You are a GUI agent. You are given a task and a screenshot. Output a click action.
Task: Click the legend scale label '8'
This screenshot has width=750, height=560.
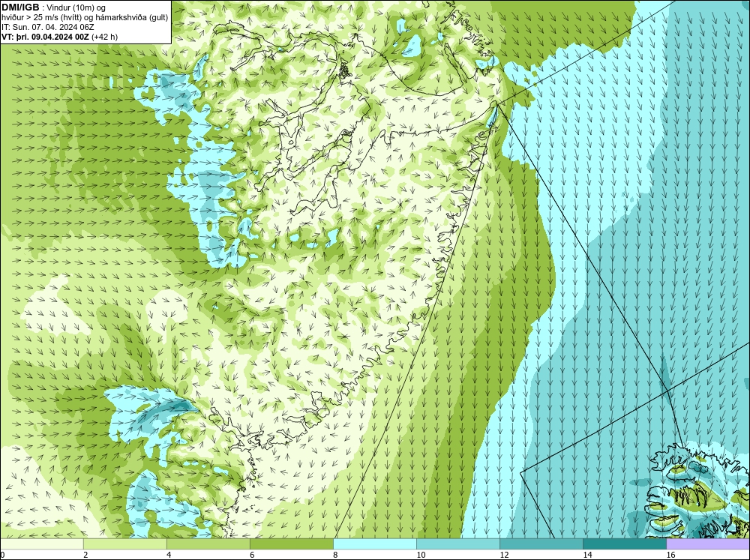tap(335, 555)
